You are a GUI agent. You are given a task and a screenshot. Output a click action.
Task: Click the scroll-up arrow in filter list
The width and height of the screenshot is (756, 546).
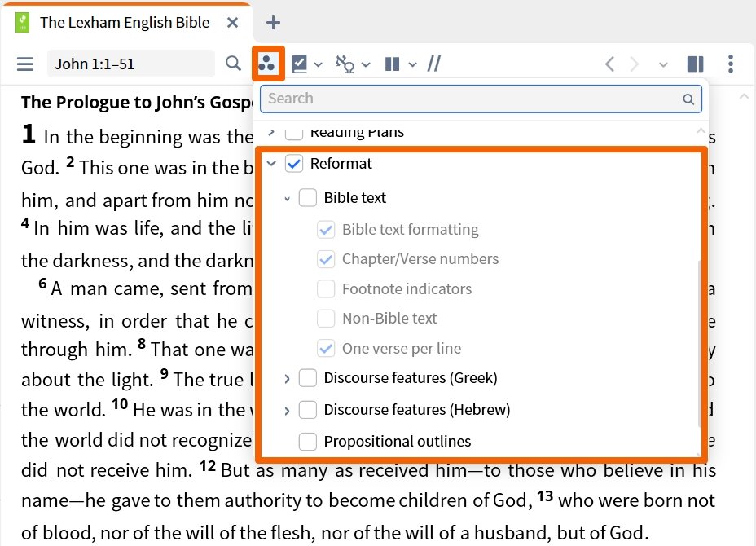(x=701, y=130)
